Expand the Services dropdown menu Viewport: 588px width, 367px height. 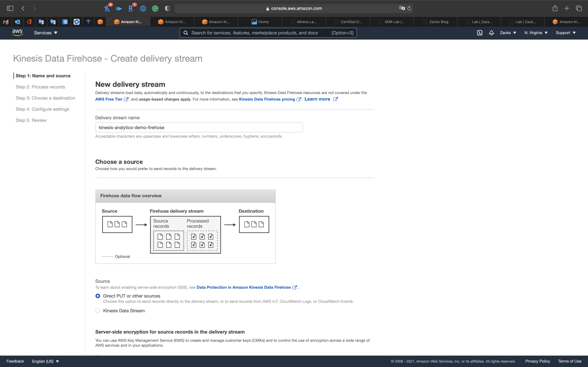(45, 33)
